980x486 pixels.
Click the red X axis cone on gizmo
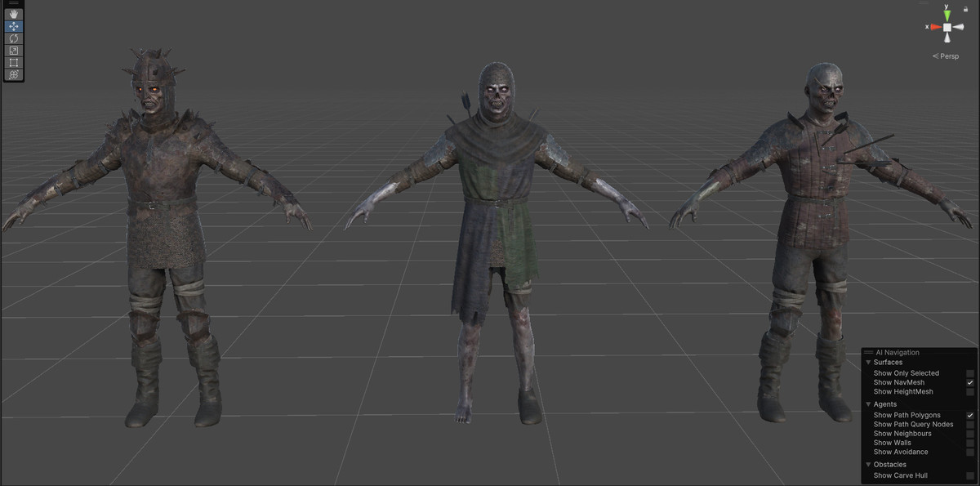coord(934,27)
